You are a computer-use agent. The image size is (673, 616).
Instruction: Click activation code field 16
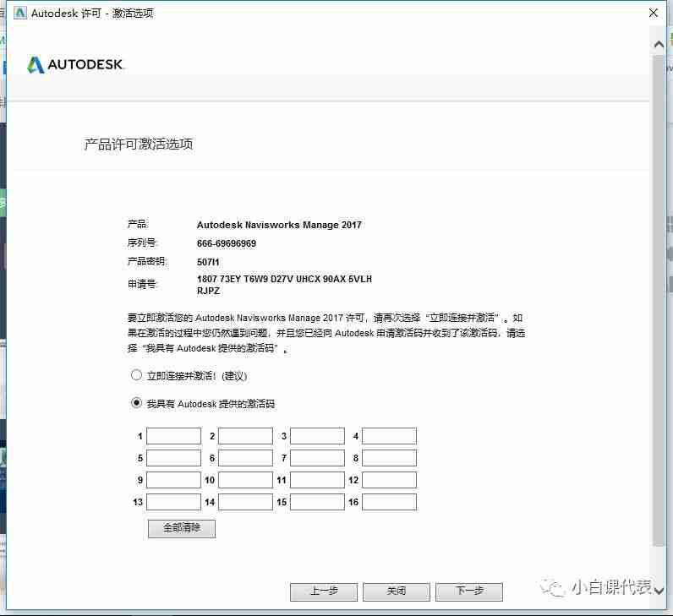point(389,502)
